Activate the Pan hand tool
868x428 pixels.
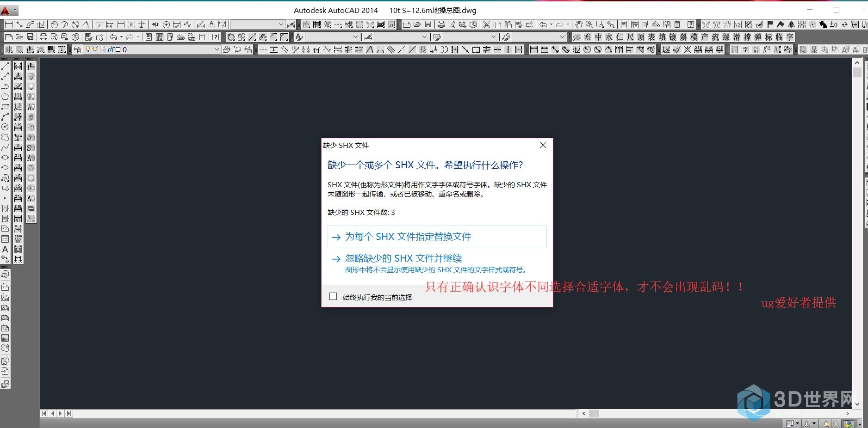(579, 24)
